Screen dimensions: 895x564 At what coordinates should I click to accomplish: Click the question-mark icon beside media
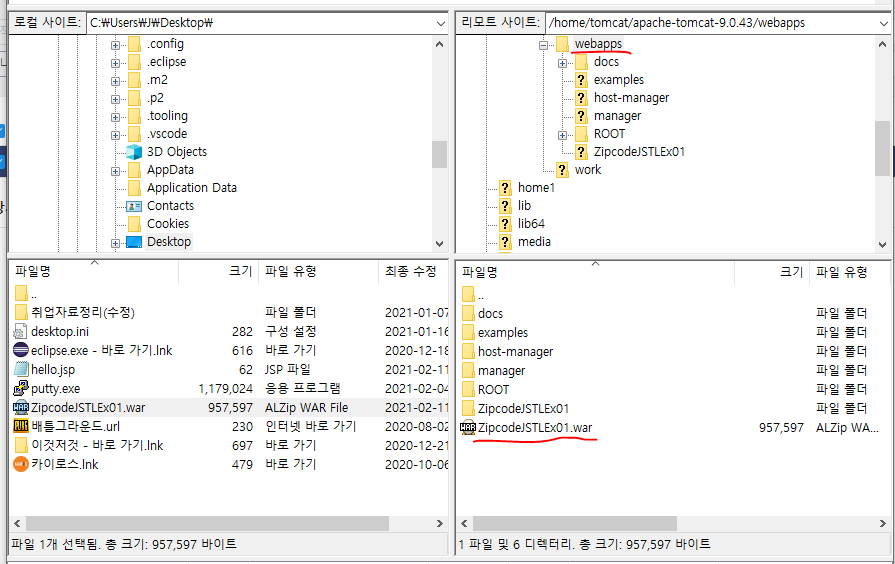point(505,241)
